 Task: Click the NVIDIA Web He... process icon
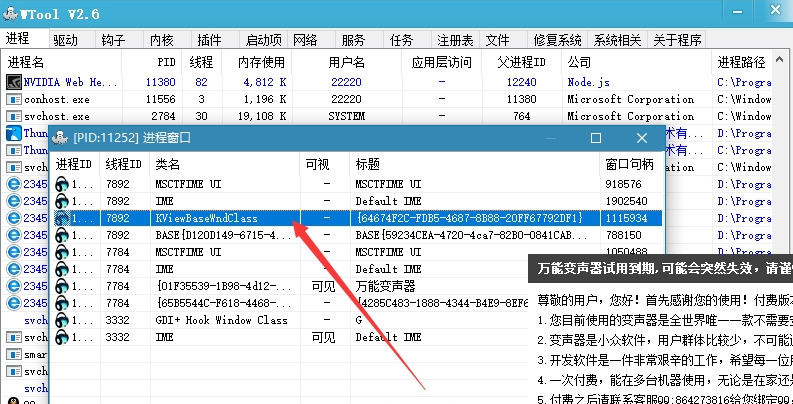(14, 82)
